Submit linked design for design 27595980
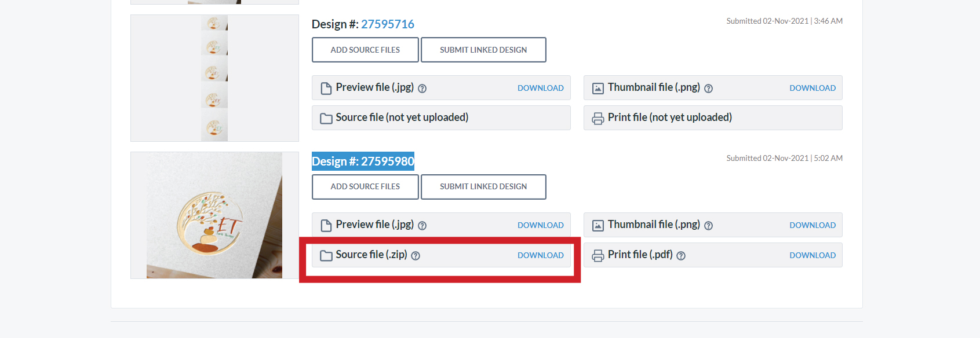This screenshot has height=338, width=980. pyautogui.click(x=483, y=187)
